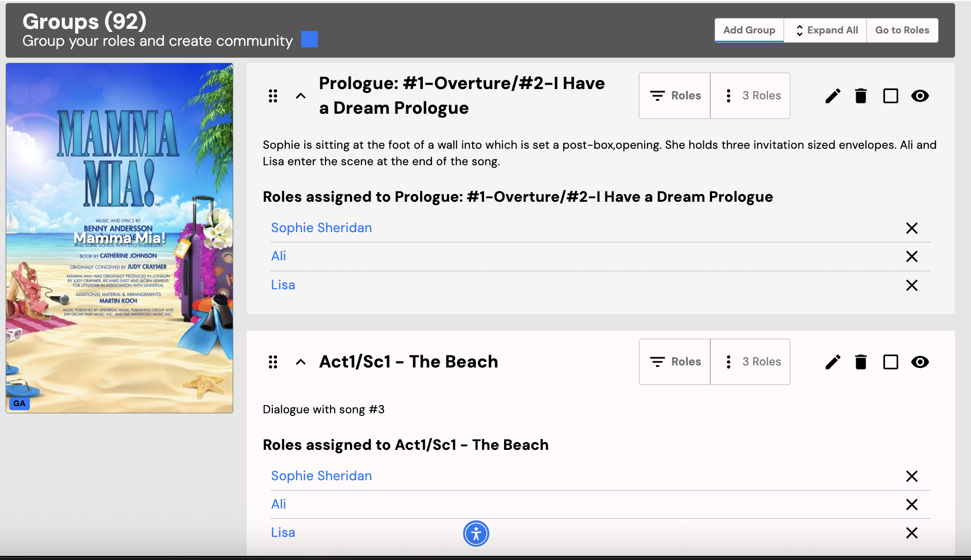This screenshot has width=971, height=560.
Task: Grab drag handle of Act1/Sc1 group
Action: [273, 362]
